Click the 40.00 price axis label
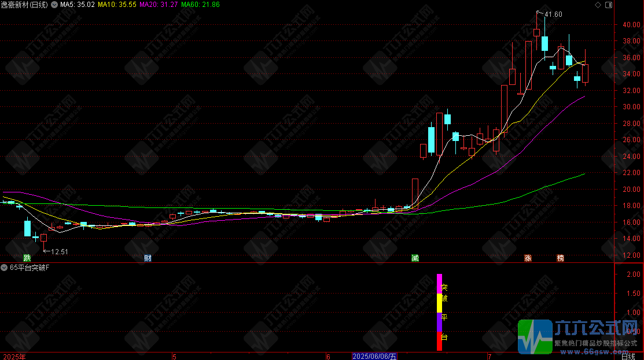 [x=631, y=25]
